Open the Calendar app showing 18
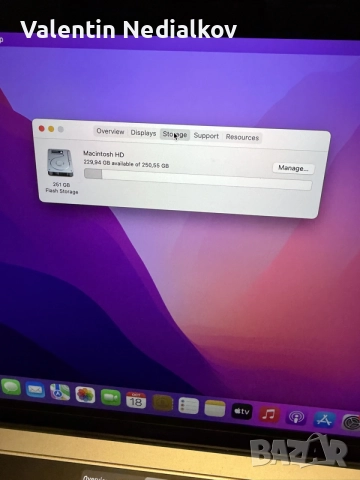Image resolution: width=360 pixels, height=480 pixels. (x=136, y=400)
